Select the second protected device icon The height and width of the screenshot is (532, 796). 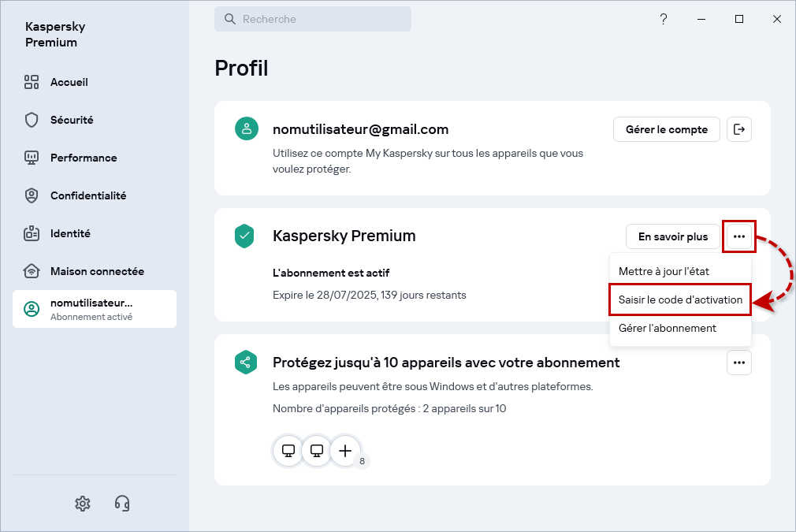pos(317,451)
